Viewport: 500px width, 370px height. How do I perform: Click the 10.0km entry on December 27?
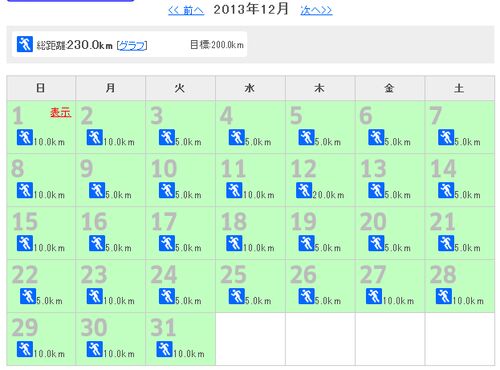tap(398, 301)
